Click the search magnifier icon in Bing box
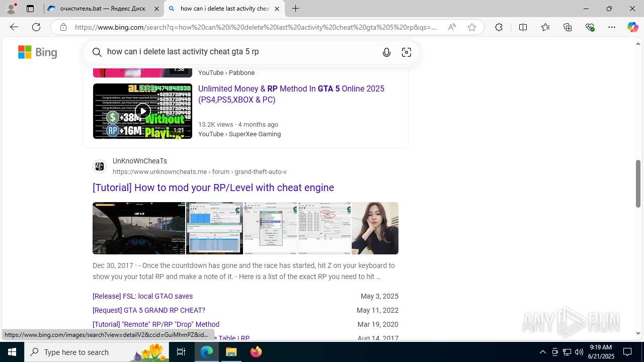The height and width of the screenshot is (362, 644). (x=97, y=52)
